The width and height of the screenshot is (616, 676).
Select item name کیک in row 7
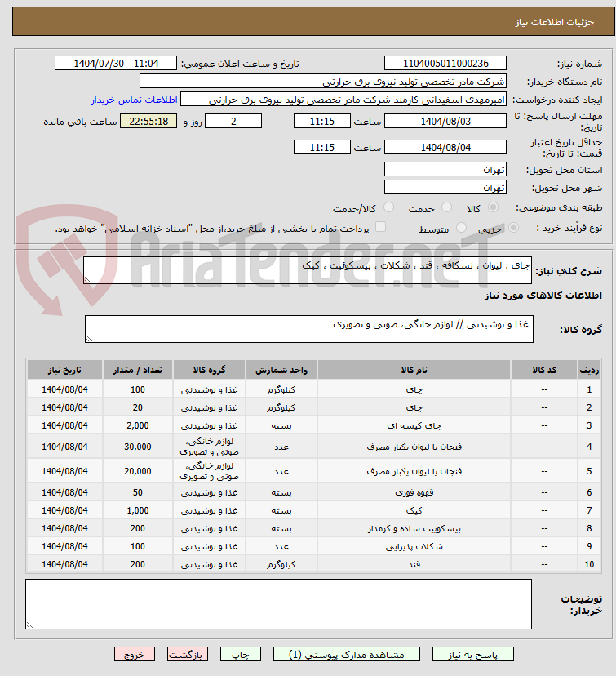point(414,510)
